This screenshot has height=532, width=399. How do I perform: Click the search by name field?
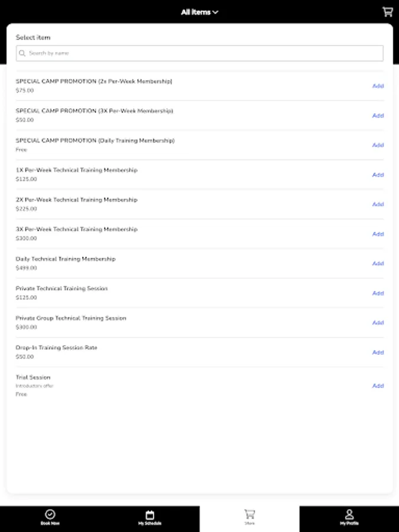tap(200, 53)
